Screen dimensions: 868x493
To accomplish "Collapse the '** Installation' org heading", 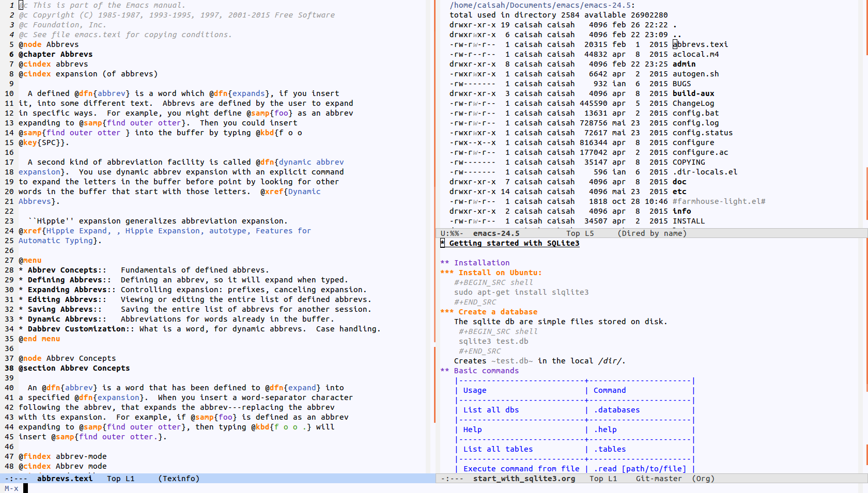I will [475, 263].
